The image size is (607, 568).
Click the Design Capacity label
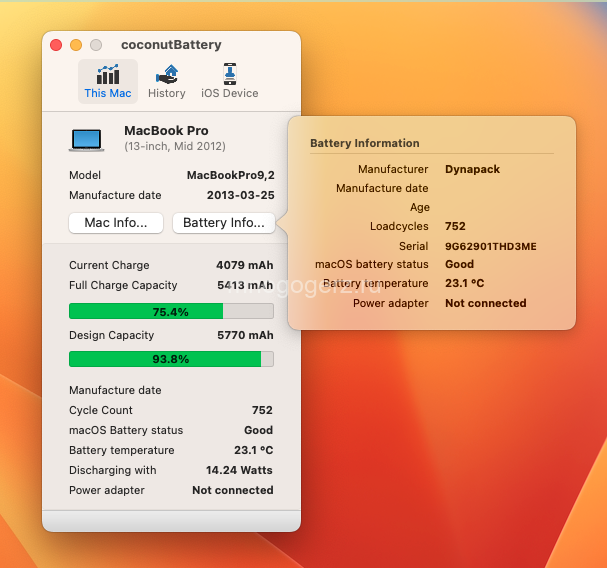pyautogui.click(x=111, y=335)
